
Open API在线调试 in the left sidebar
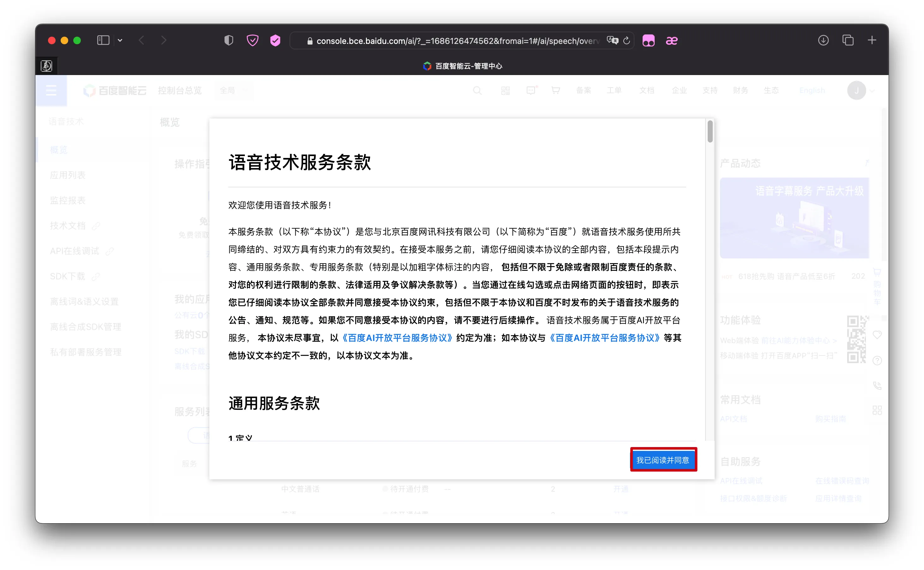(75, 251)
